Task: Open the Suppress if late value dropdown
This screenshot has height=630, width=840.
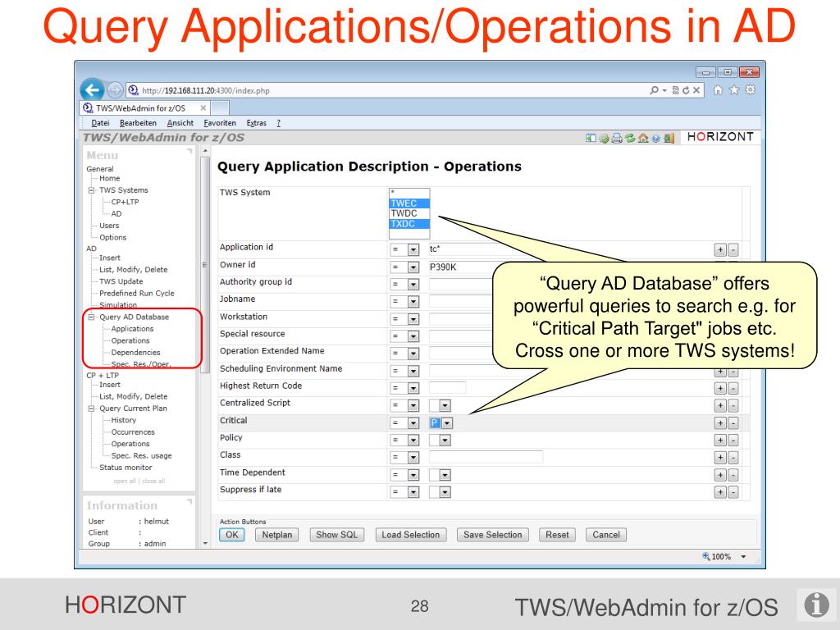Action: pyautogui.click(x=445, y=492)
